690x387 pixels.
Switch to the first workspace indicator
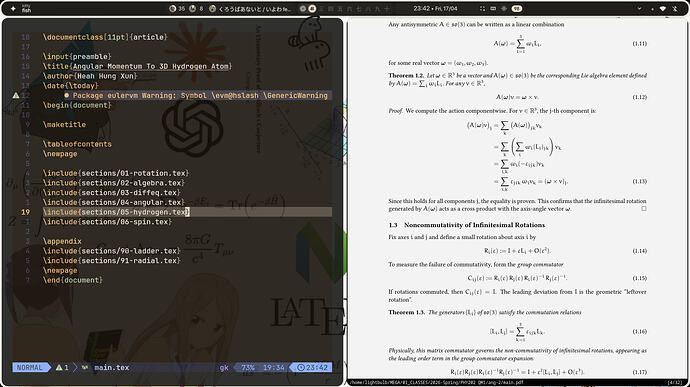(x=303, y=8)
